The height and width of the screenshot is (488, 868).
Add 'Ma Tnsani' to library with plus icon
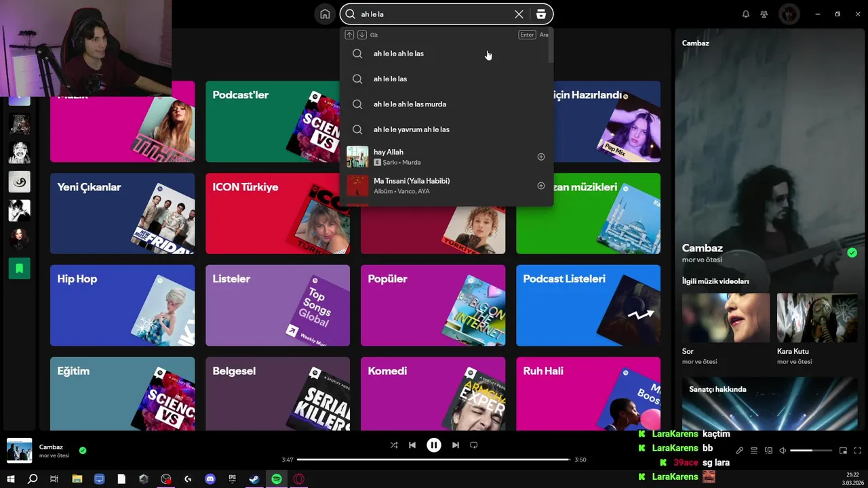541,186
